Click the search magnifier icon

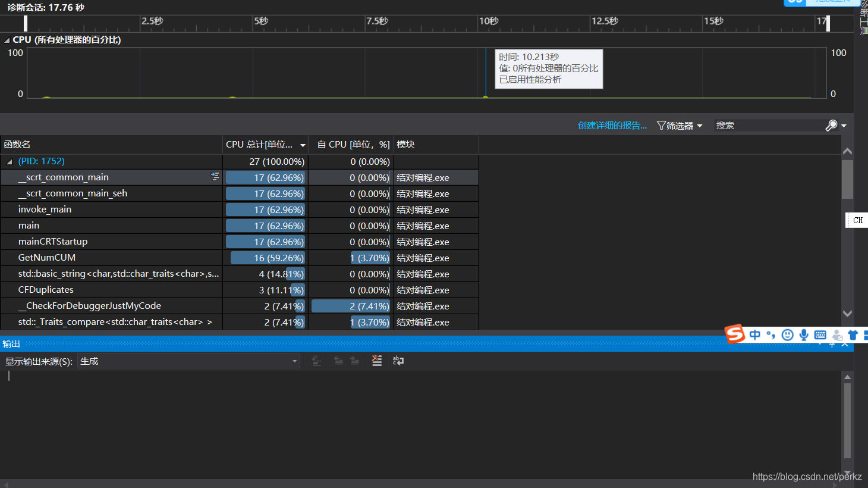click(x=831, y=126)
